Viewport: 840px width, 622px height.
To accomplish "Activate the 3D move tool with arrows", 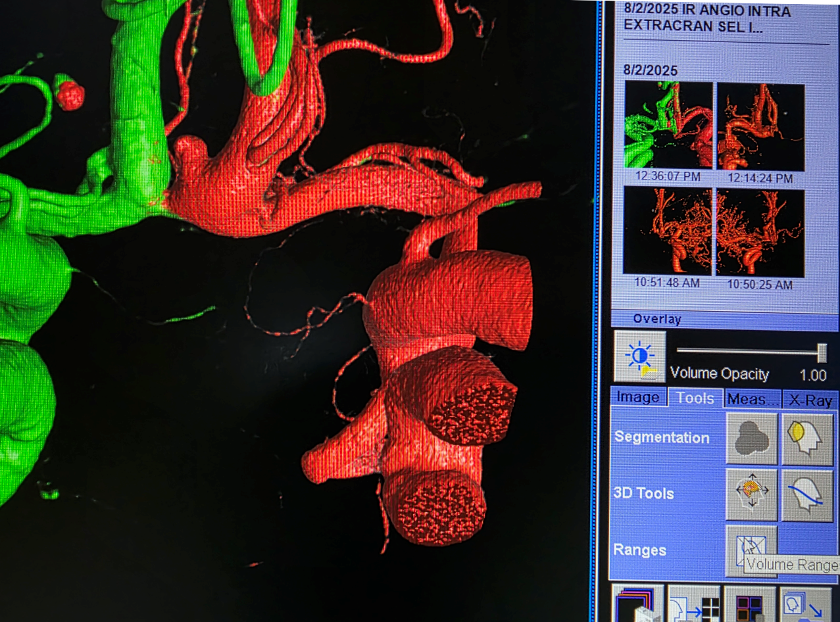I will [x=751, y=494].
